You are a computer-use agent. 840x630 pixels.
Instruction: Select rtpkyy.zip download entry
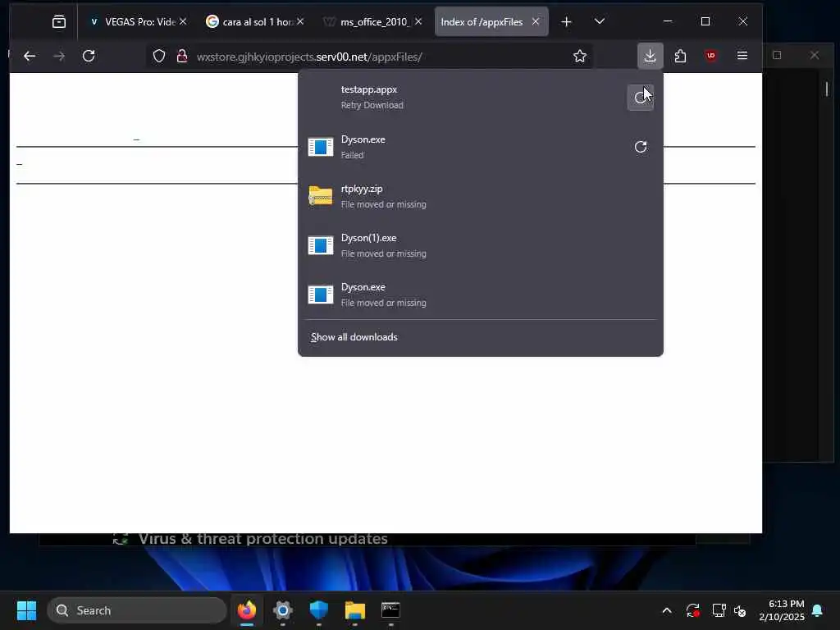(x=481, y=196)
